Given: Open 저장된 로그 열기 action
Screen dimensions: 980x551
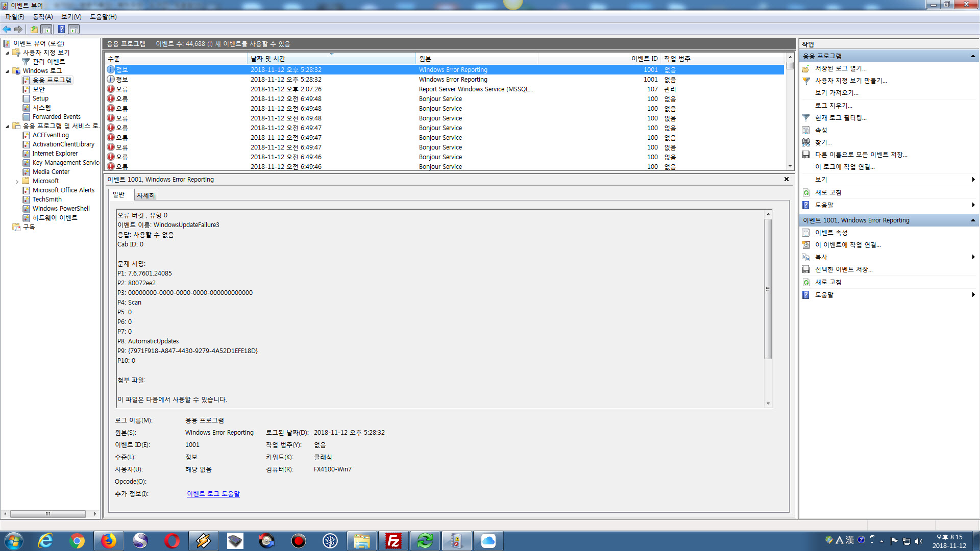Looking at the screenshot, I should pyautogui.click(x=841, y=68).
